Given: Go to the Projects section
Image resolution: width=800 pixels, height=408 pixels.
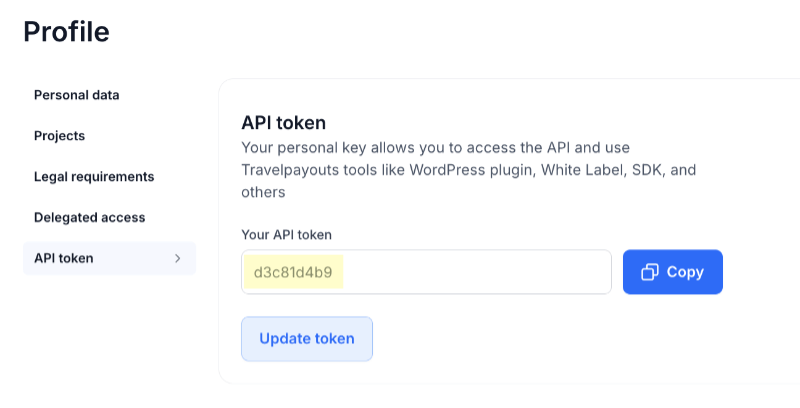Looking at the screenshot, I should (x=59, y=136).
